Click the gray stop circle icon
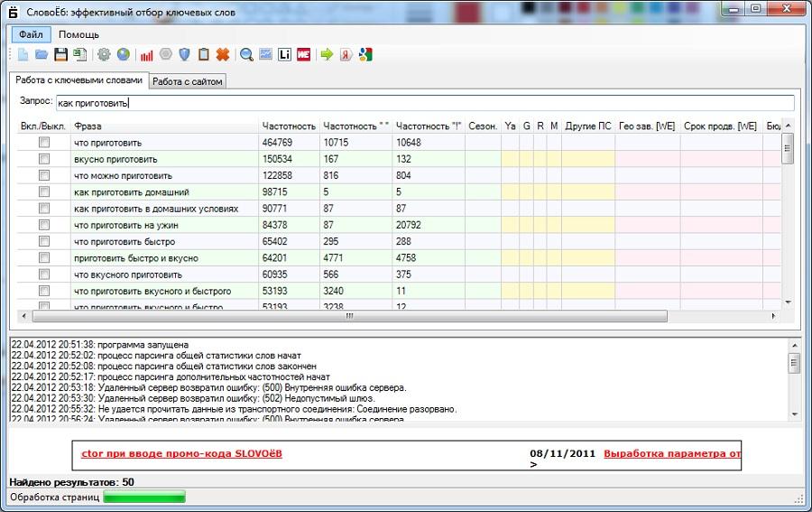 166,54
